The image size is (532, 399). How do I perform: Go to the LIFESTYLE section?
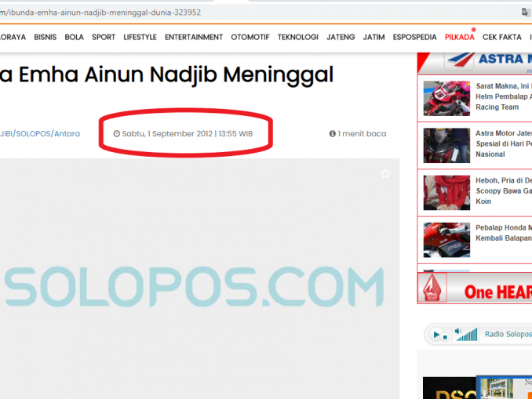(x=140, y=38)
